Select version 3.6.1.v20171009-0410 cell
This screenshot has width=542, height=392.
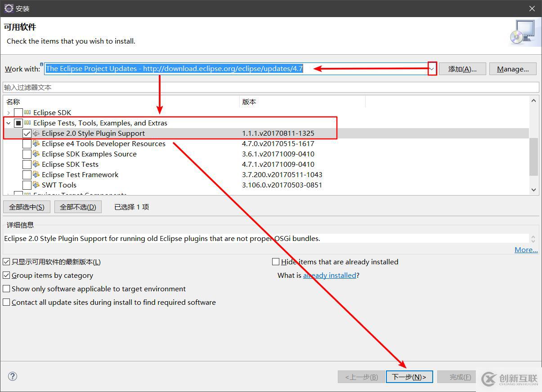tap(278, 154)
